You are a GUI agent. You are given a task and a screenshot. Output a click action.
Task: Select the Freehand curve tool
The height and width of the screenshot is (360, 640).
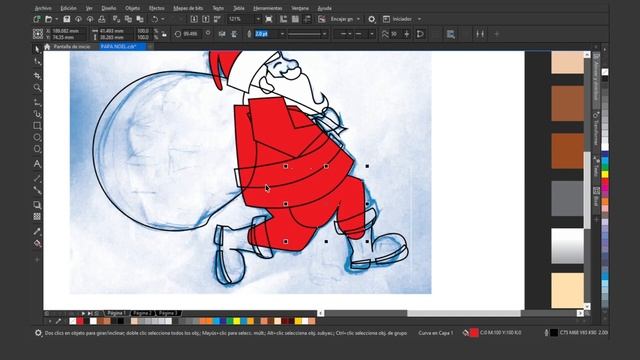point(37,102)
